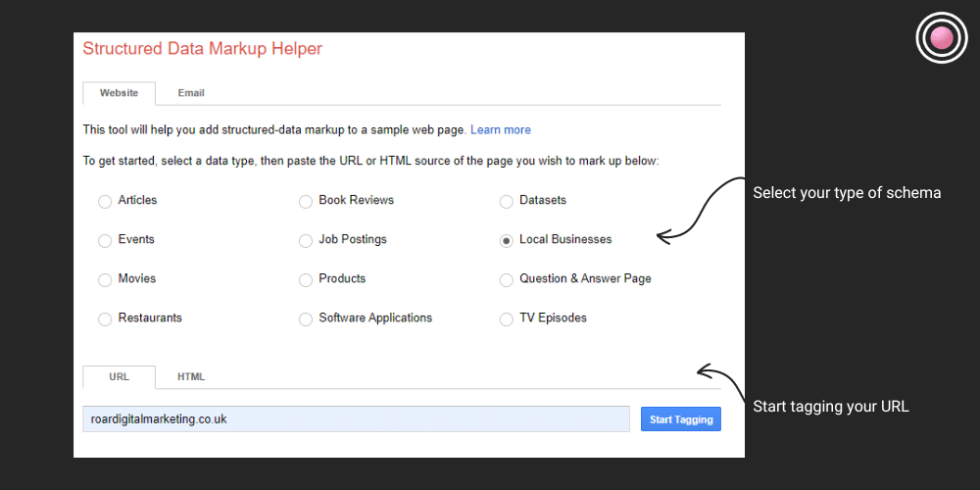Click the pink circular logo icon
The height and width of the screenshot is (490, 980).
(941, 38)
